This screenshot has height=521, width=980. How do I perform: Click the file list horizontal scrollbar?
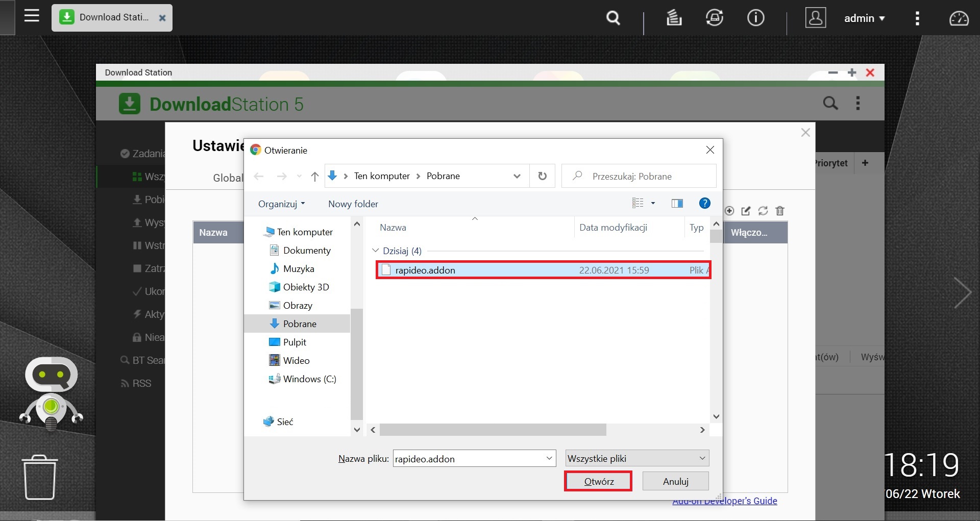tap(493, 430)
